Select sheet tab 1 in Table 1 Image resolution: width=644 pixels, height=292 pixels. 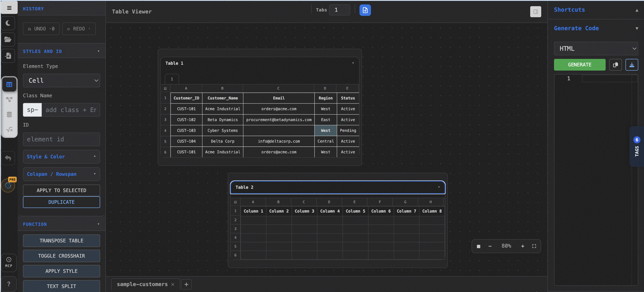pyautogui.click(x=172, y=79)
